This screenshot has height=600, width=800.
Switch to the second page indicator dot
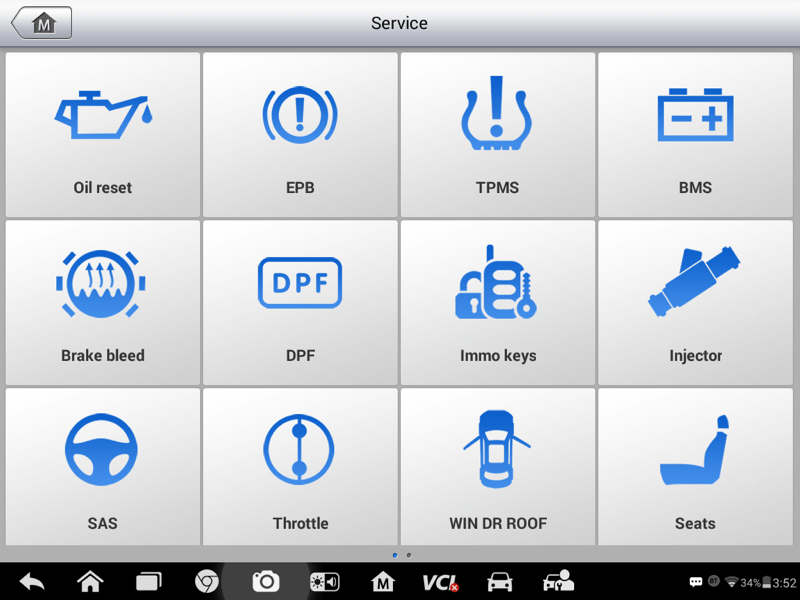coord(409,555)
